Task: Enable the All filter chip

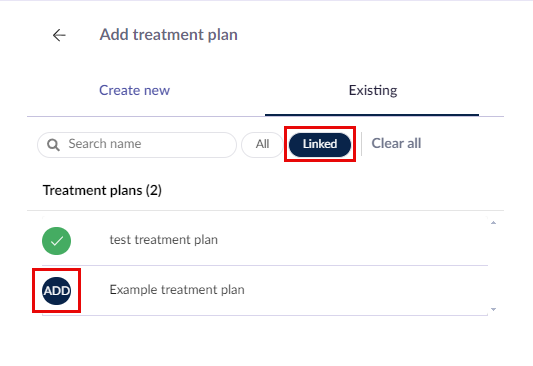Action: [x=262, y=145]
